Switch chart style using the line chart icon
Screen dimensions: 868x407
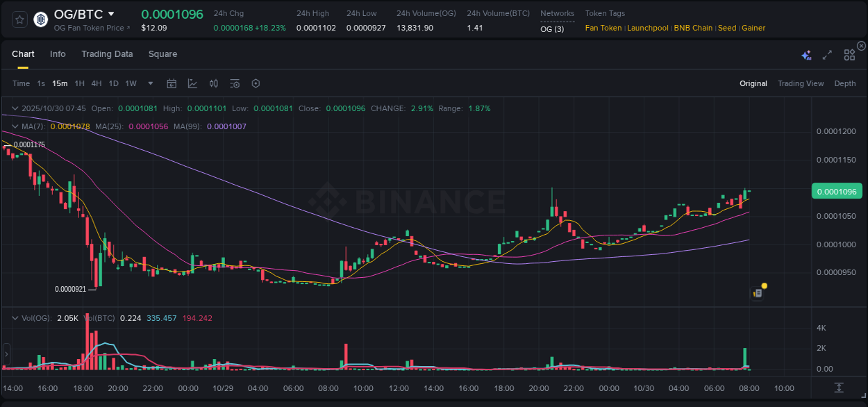click(192, 83)
